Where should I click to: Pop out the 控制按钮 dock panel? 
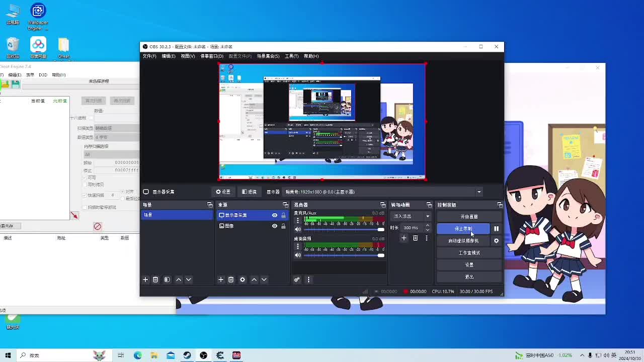[500, 205]
